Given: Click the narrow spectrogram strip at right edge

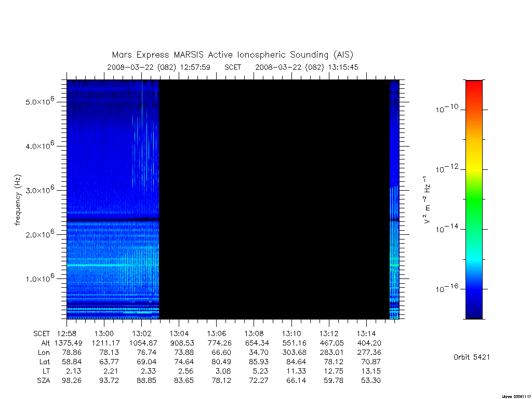Looking at the screenshot, I should tap(394, 199).
